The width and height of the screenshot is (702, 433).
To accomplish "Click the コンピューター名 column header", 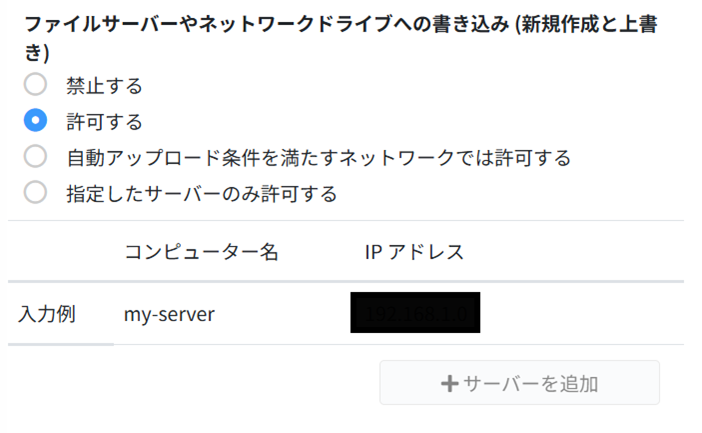I will click(201, 252).
